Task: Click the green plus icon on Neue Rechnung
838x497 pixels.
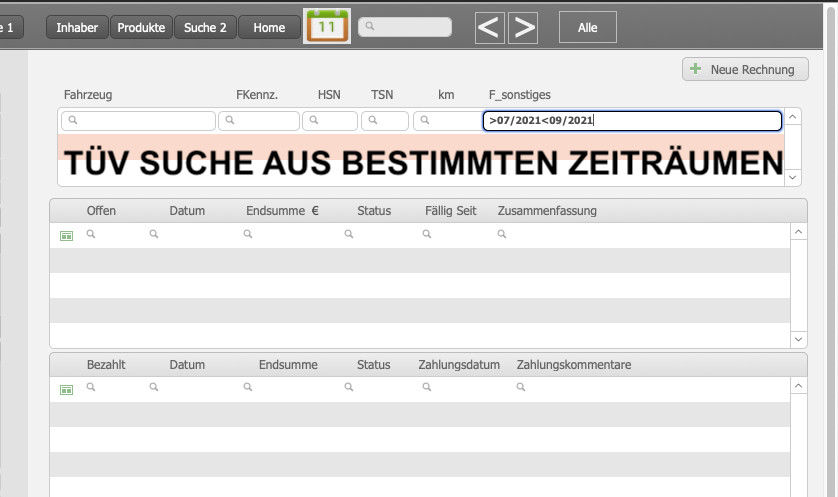Action: 695,68
